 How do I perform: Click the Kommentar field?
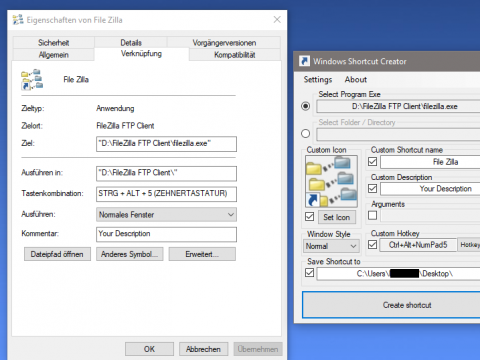[x=166, y=234]
